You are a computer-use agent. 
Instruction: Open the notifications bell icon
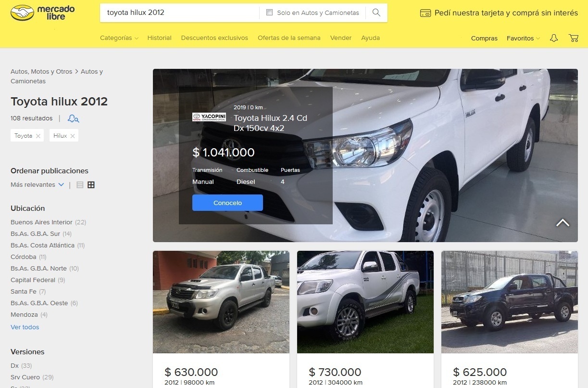coord(554,38)
